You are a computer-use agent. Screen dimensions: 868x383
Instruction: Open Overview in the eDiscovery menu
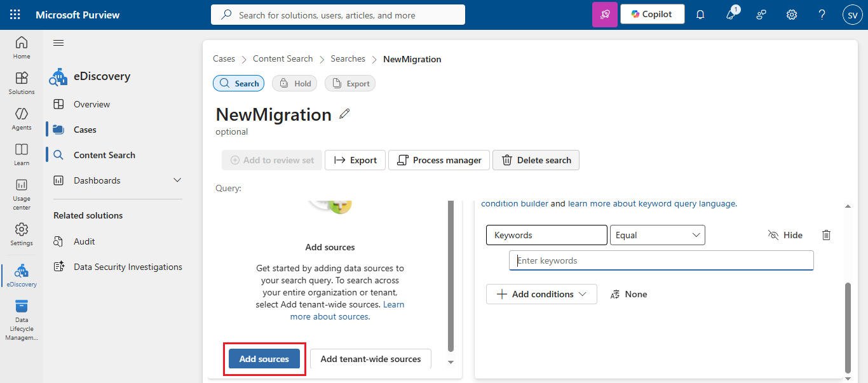pos(92,104)
